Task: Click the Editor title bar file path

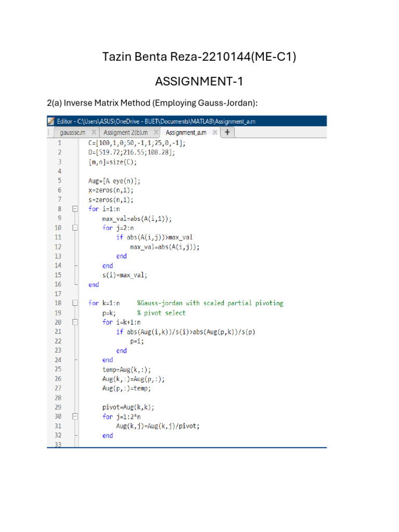Action: pos(156,121)
